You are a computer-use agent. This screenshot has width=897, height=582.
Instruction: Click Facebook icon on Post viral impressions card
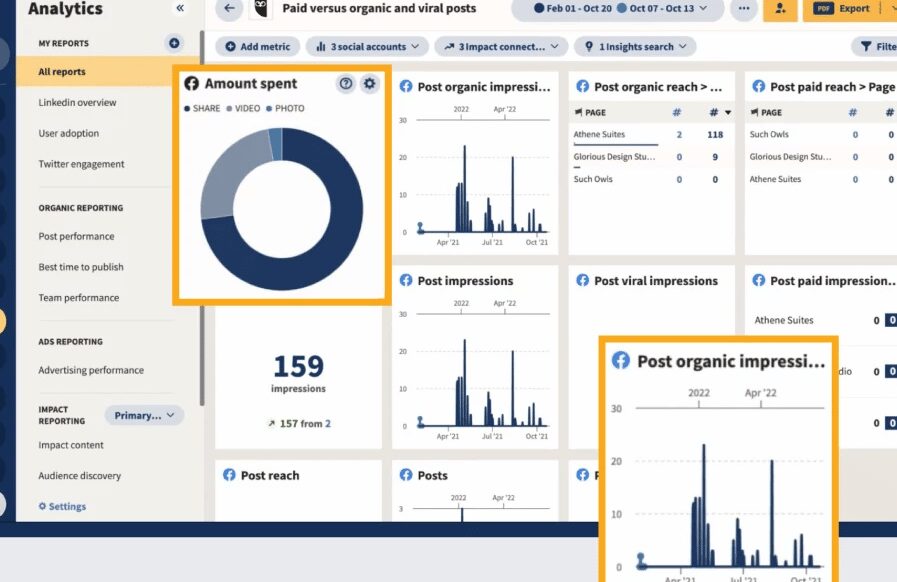pyautogui.click(x=582, y=280)
